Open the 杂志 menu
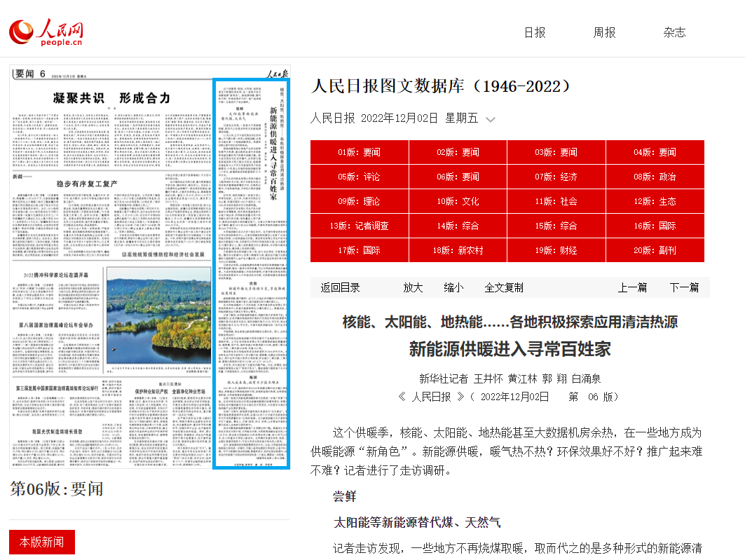 (674, 33)
